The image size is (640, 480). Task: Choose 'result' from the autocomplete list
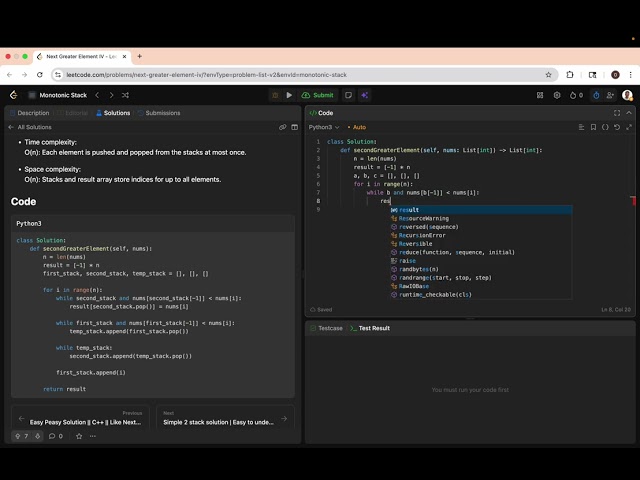[481, 210]
